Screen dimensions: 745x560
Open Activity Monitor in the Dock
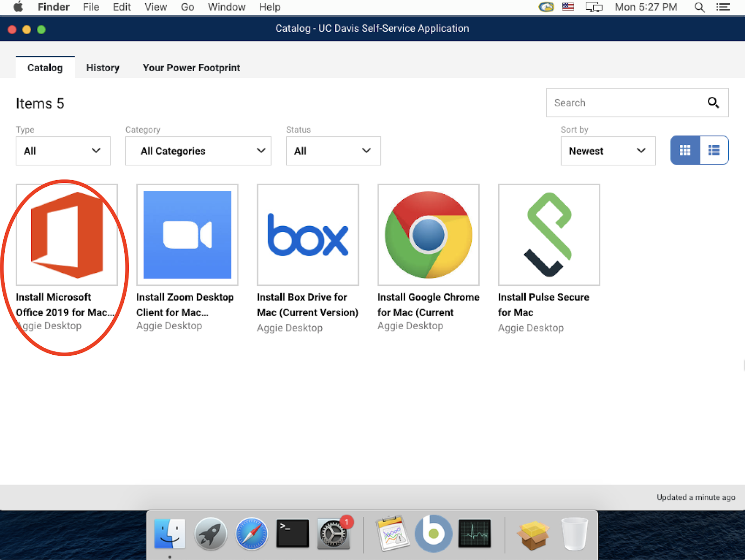pyautogui.click(x=474, y=533)
